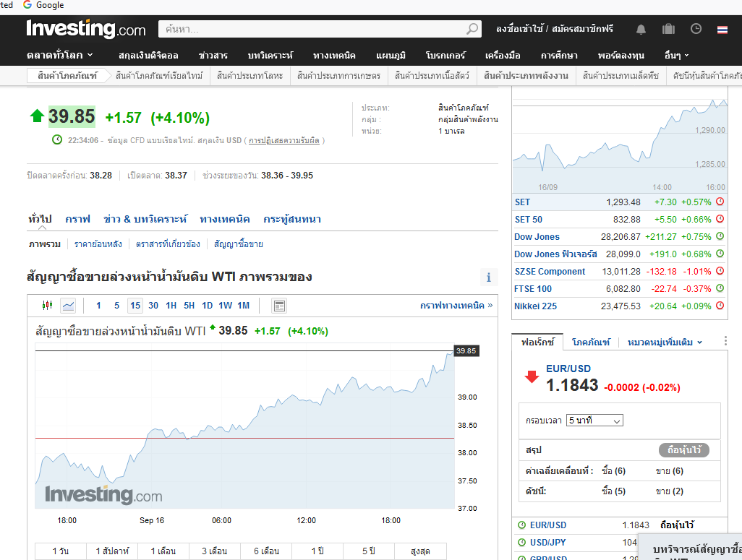Open the Dow Jones index link

click(x=537, y=237)
